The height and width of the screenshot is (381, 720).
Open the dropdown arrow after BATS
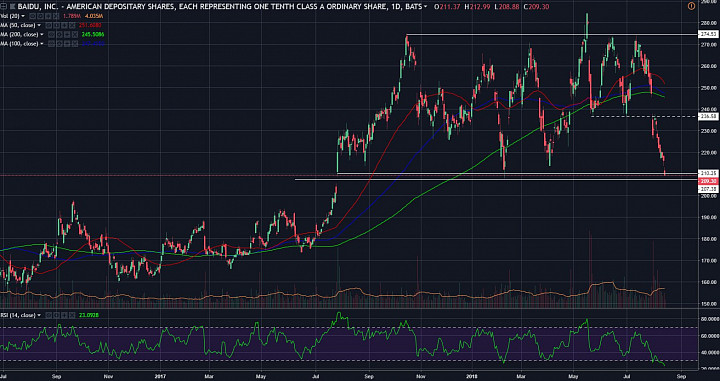pos(426,7)
